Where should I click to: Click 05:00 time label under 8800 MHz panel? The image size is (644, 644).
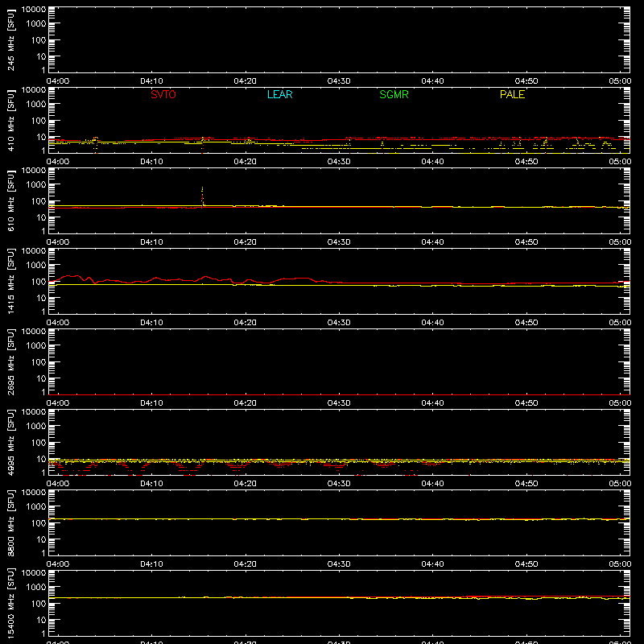pos(620,564)
